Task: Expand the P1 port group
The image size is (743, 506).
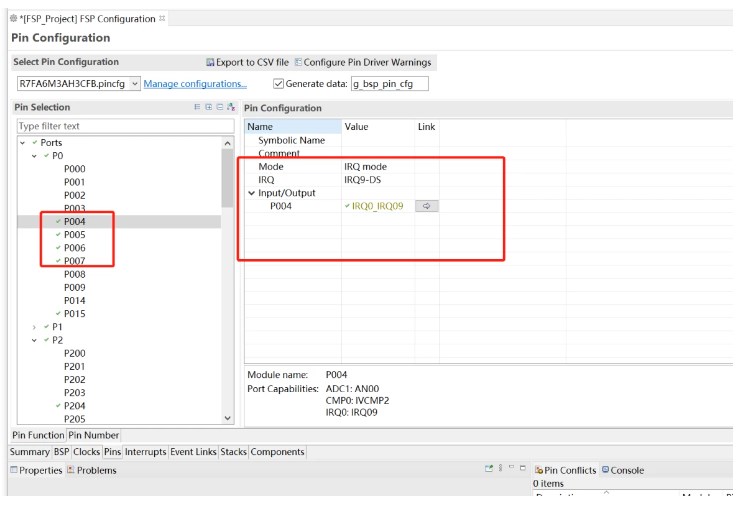Action: tap(34, 327)
